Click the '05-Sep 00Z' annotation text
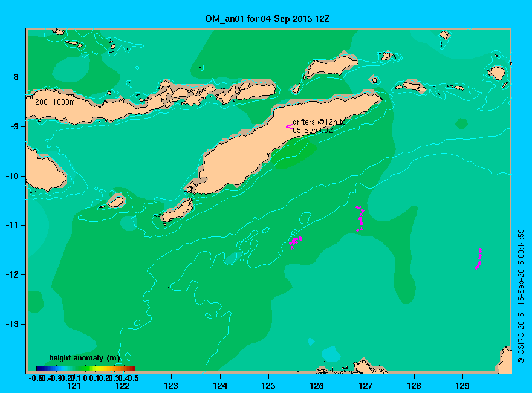Screen dimensions: 532x393 click(x=313, y=131)
